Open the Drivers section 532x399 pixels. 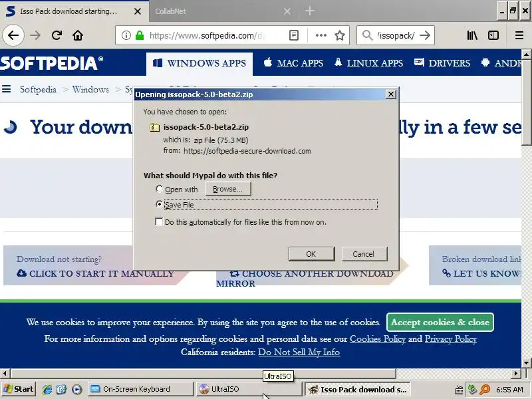(442, 63)
